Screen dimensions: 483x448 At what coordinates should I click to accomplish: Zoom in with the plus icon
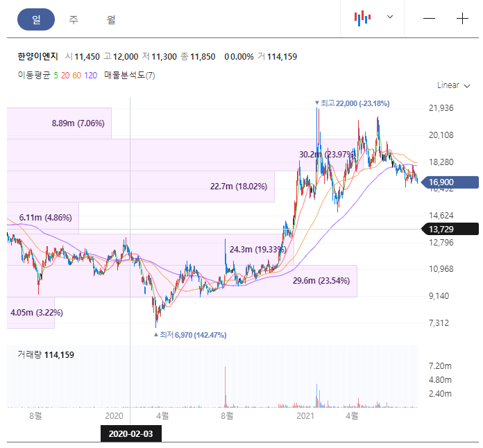pyautogui.click(x=462, y=19)
